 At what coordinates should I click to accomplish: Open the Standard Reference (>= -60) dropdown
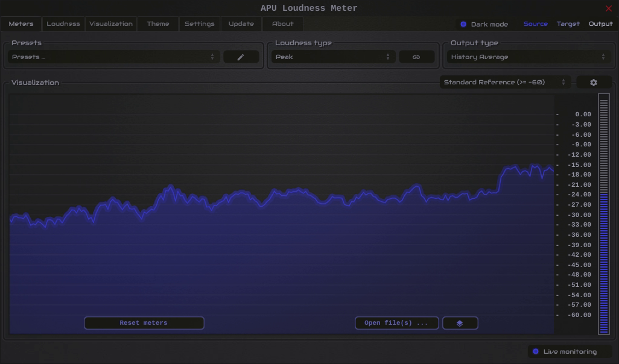[505, 83]
